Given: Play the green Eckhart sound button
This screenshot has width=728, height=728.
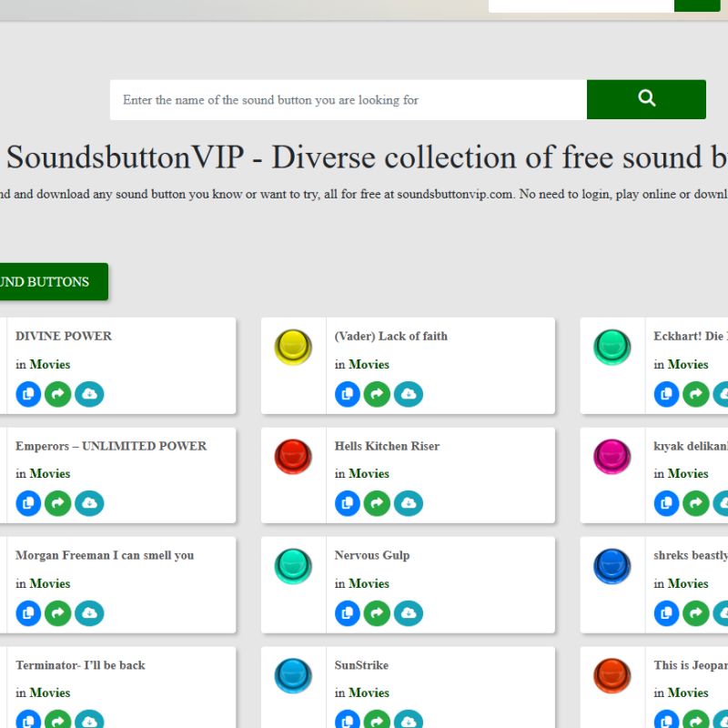Looking at the screenshot, I should point(612,347).
